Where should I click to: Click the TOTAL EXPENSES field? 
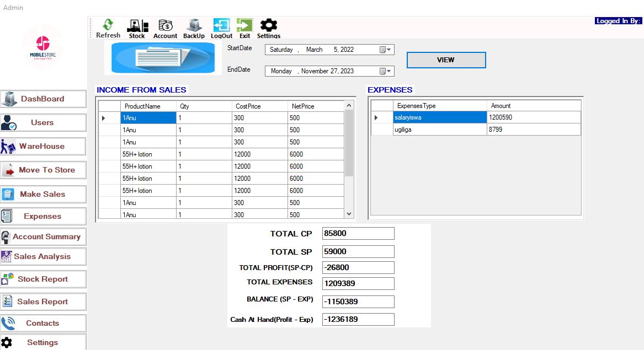click(x=358, y=283)
